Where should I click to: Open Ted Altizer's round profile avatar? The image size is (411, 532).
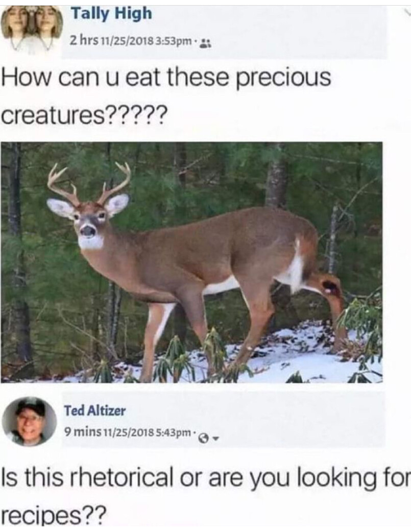tap(29, 421)
